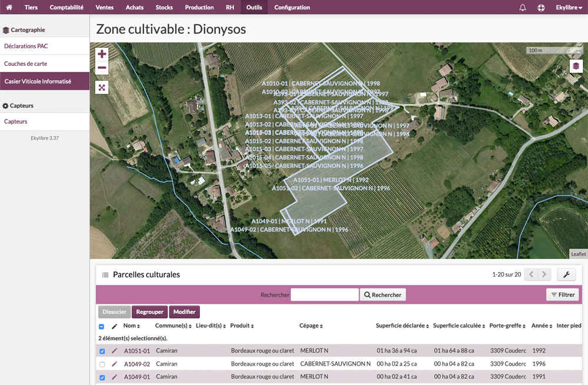Focus the Rechercher text field
588x385 pixels.
[325, 295]
